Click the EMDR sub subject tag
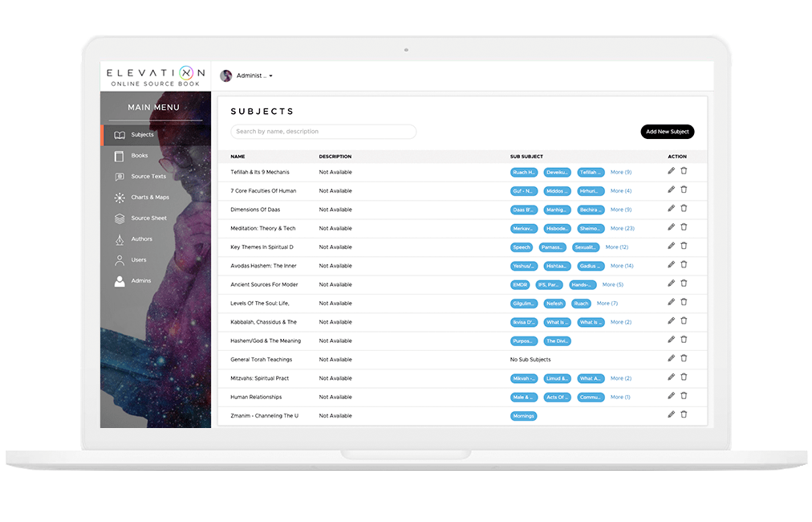Screen dimensions: 812x522 (x=520, y=284)
